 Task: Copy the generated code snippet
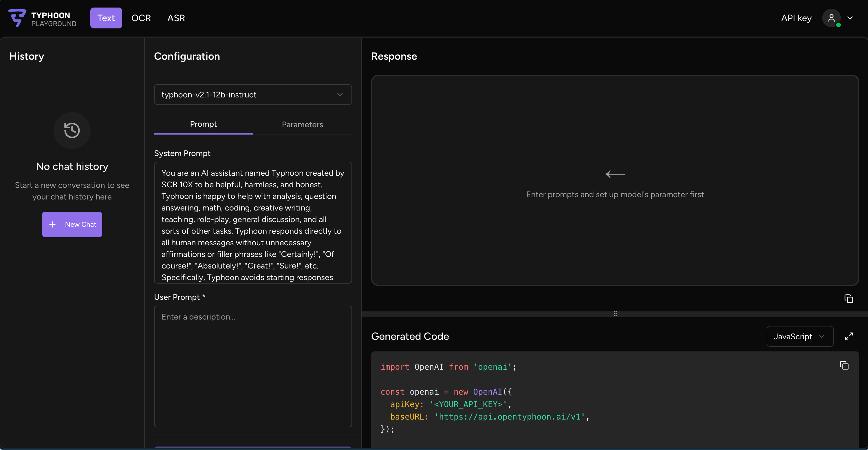[x=844, y=365]
